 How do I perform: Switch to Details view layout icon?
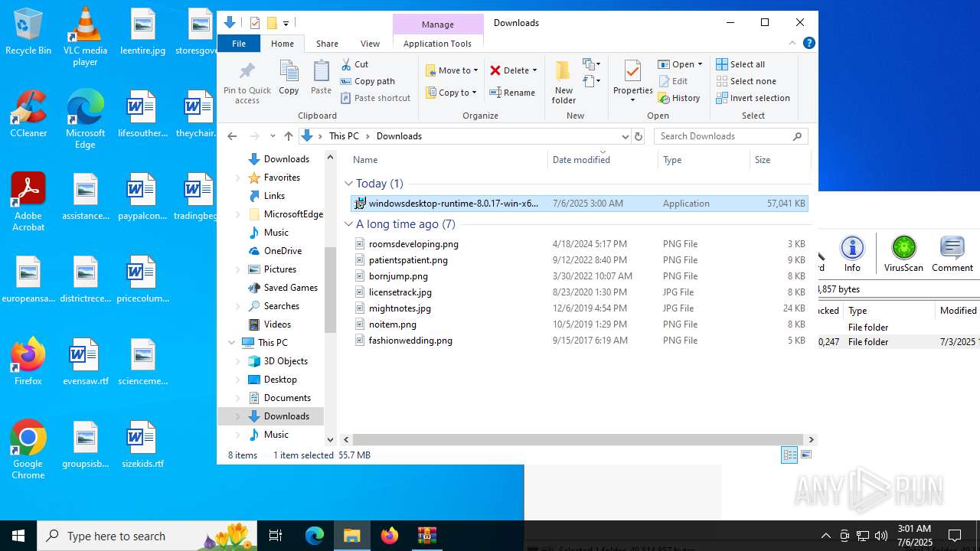click(x=789, y=455)
